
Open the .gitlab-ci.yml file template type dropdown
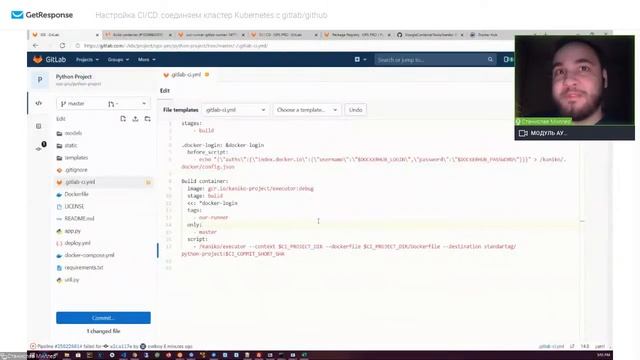click(x=236, y=110)
